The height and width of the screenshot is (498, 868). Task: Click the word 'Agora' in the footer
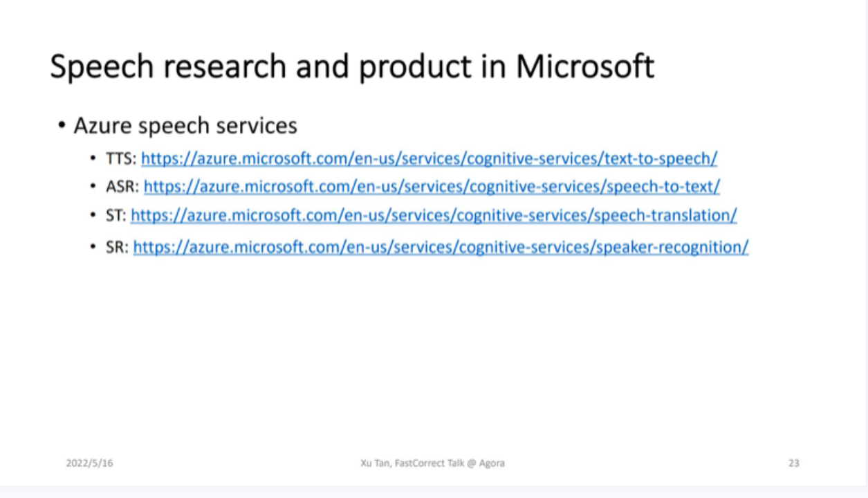coord(492,463)
